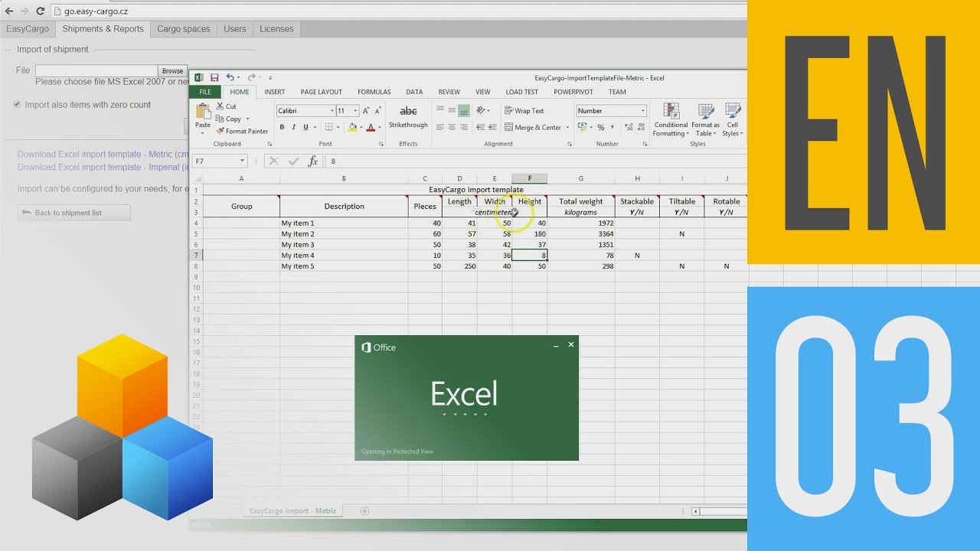Screen dimensions: 980x551
Task: Add a new sheet with plus icon
Action: [364, 510]
